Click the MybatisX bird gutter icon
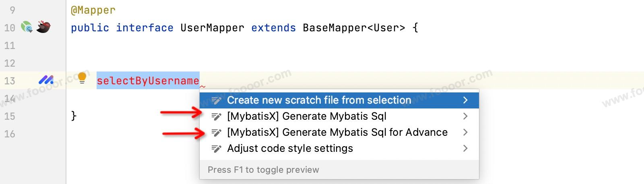Viewport: 644px width, 184px height. pyautogui.click(x=43, y=27)
